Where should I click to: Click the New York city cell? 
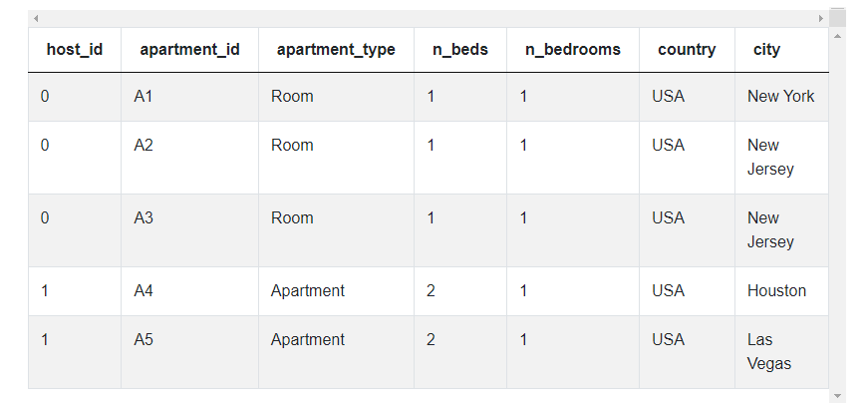780,97
